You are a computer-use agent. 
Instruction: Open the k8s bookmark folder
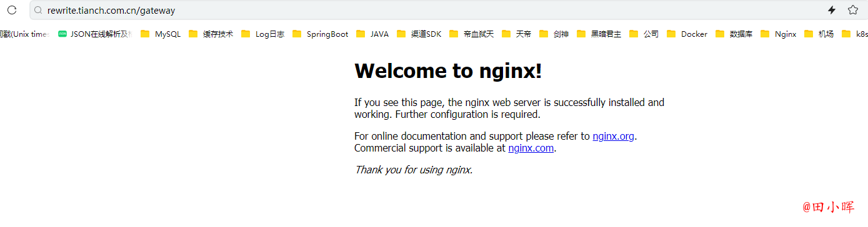pos(854,34)
